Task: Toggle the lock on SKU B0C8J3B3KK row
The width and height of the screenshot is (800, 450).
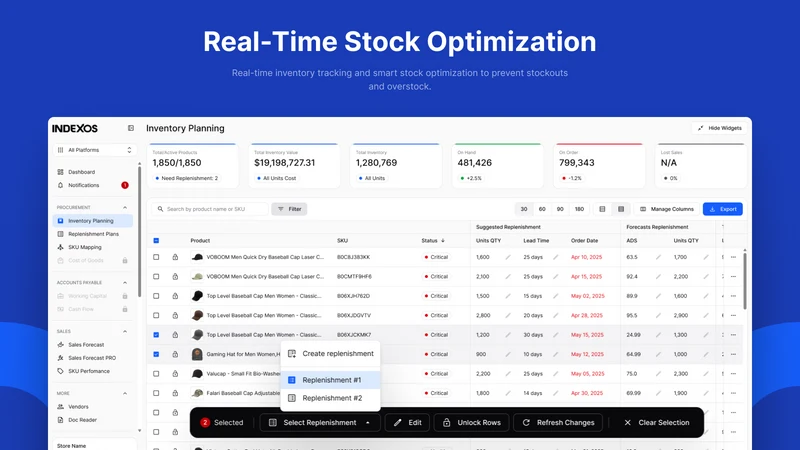Action: tap(175, 257)
